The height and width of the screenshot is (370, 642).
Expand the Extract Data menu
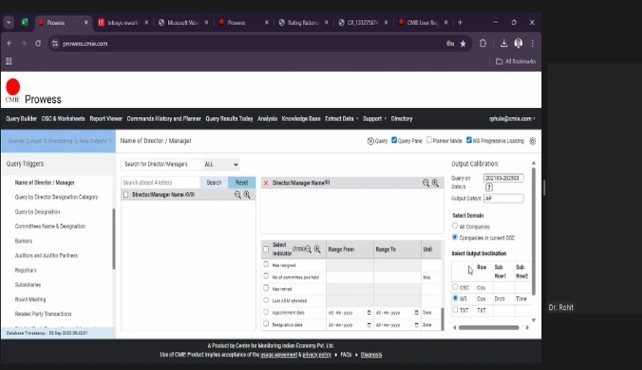(x=341, y=119)
